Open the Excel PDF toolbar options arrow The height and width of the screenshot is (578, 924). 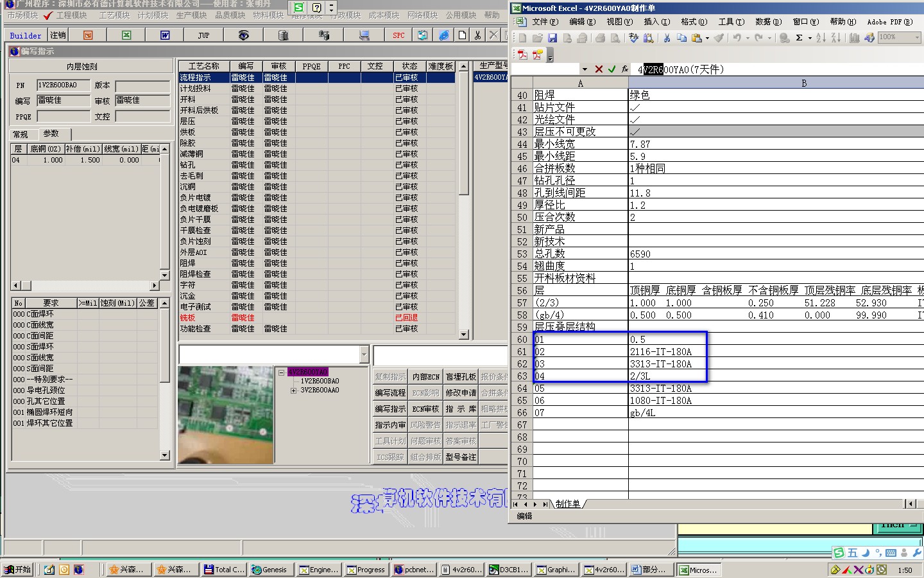pyautogui.click(x=550, y=56)
